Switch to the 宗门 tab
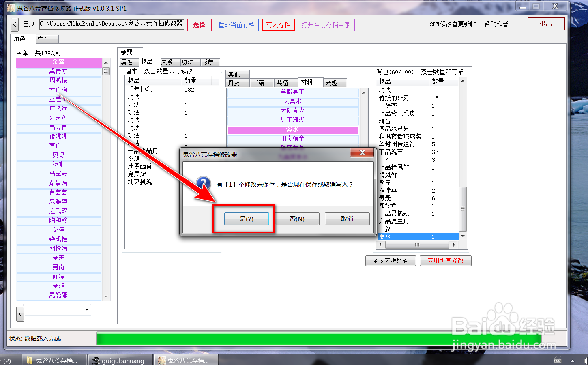This screenshot has width=588, height=365. tap(47, 39)
